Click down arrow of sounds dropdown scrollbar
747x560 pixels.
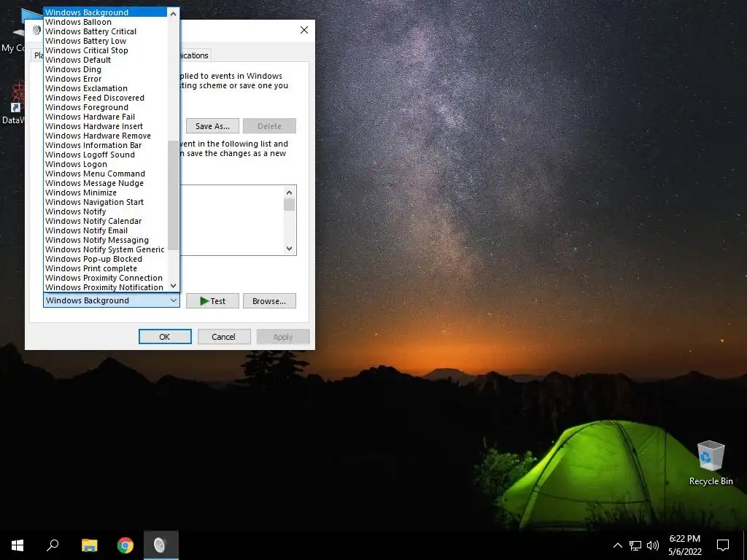tap(174, 286)
